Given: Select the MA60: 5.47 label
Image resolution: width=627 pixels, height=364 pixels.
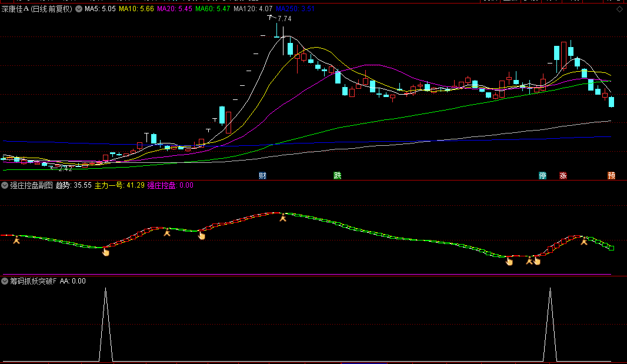Looking at the screenshot, I should point(213,9).
